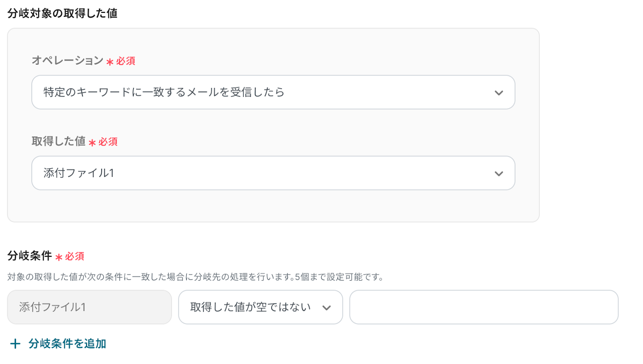Click the 分岐対象の取得した値 heading
Image resolution: width=643 pixels, height=364 pixels.
click(x=62, y=13)
